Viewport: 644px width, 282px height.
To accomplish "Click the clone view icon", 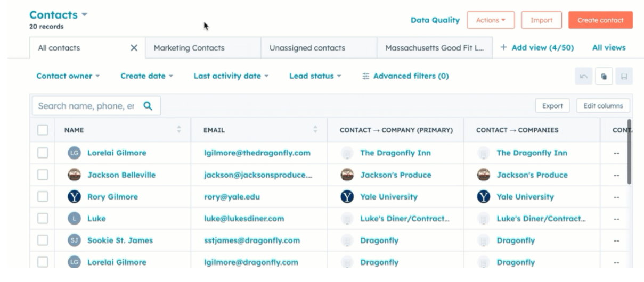I will click(x=604, y=77).
